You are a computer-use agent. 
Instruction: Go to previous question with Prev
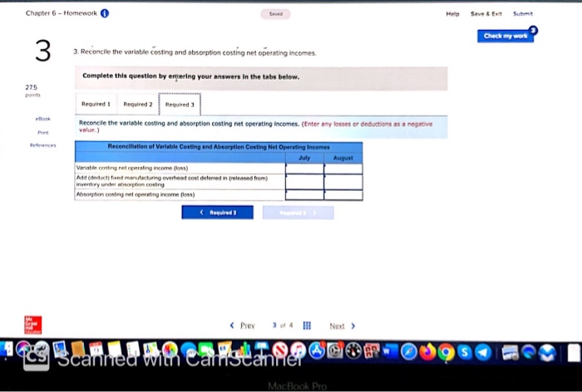pyautogui.click(x=247, y=326)
